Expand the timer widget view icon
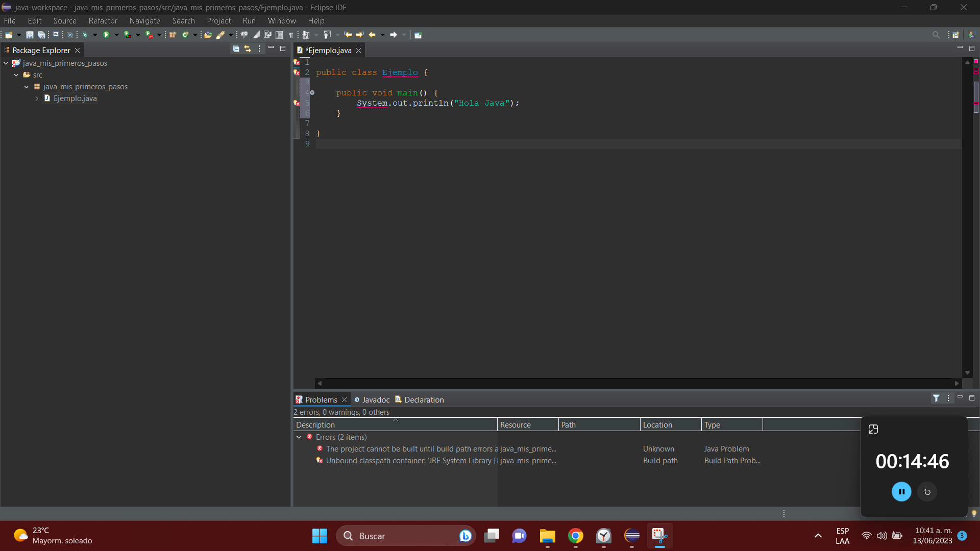Image resolution: width=980 pixels, height=551 pixels. [x=873, y=429]
